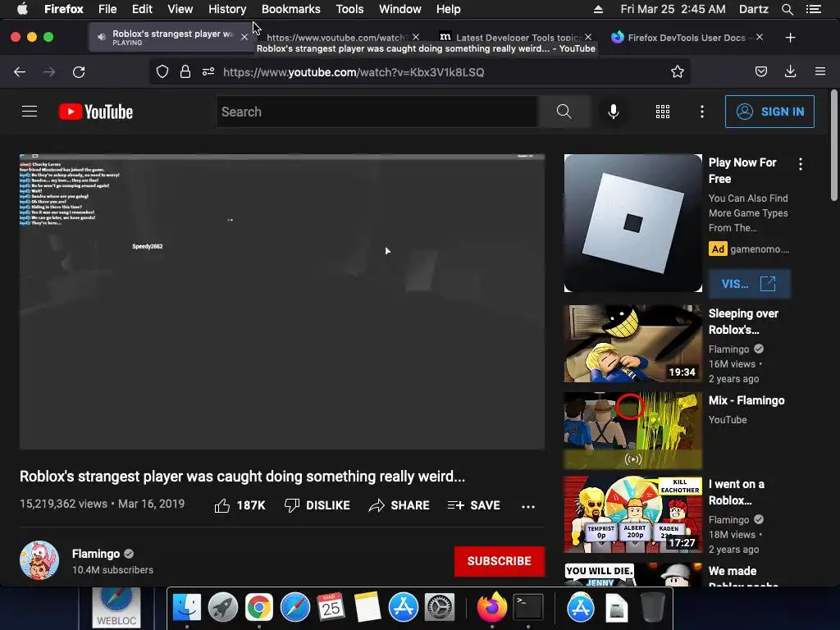Image resolution: width=840 pixels, height=630 pixels.
Task: Click the DISLIKE button
Action: pos(317,505)
